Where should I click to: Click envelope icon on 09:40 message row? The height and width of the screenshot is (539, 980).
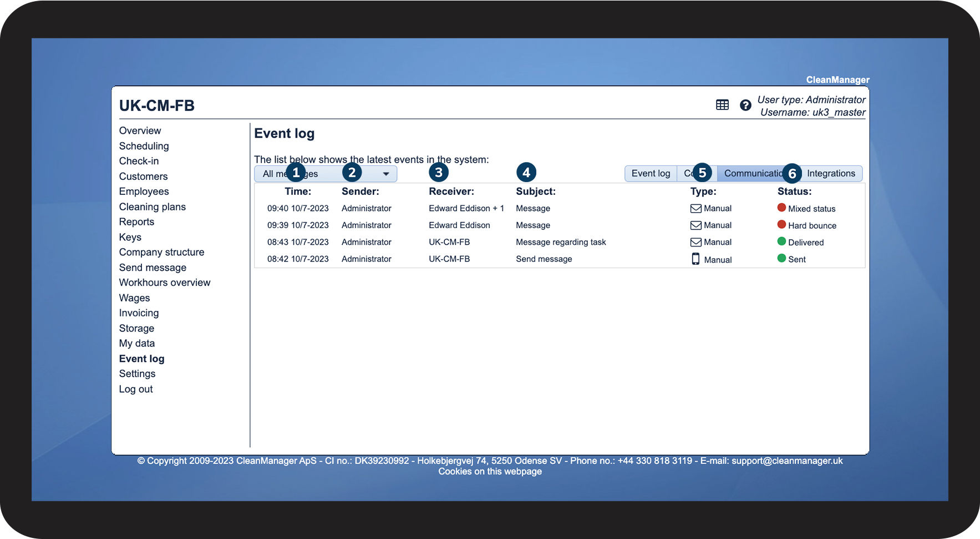695,209
